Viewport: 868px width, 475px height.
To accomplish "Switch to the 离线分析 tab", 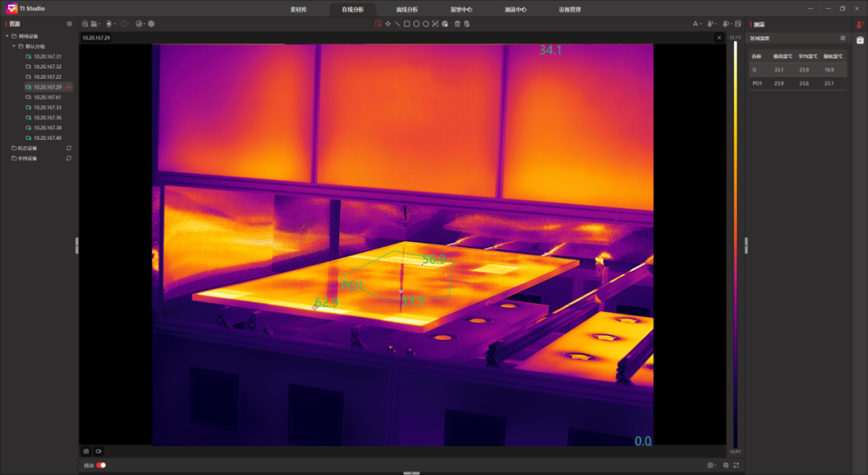I will [x=407, y=10].
